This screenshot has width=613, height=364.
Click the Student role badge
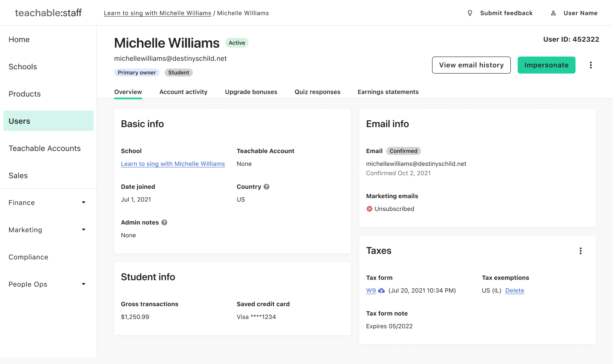click(x=179, y=73)
